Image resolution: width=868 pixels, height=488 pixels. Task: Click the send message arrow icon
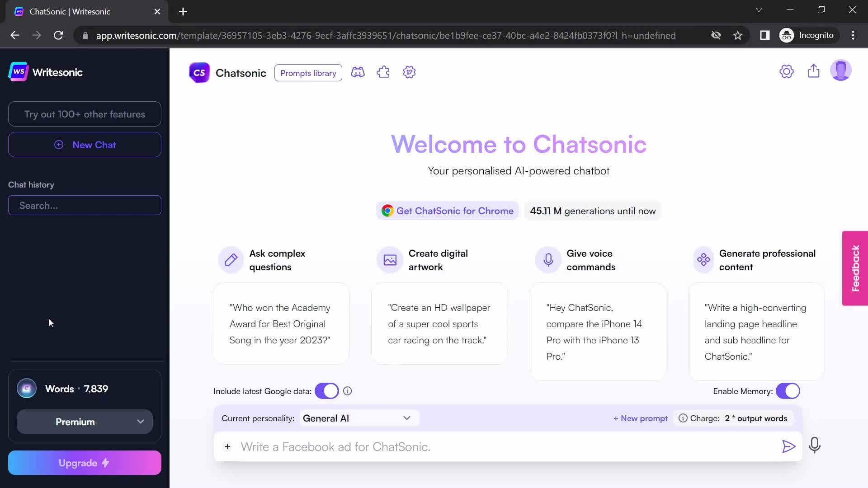(790, 447)
